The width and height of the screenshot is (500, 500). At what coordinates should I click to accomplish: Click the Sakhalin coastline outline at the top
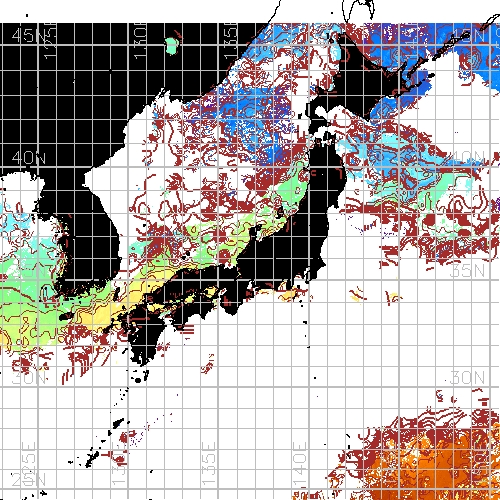coord(358,8)
